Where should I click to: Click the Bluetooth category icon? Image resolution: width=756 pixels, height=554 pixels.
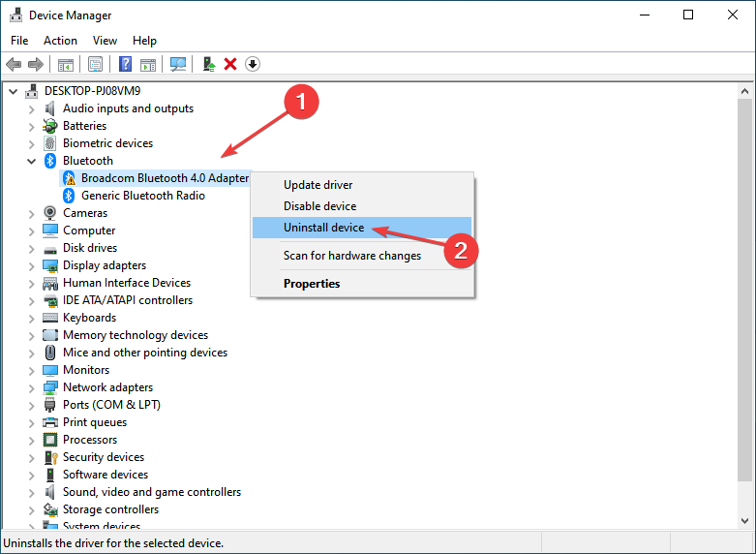50,161
